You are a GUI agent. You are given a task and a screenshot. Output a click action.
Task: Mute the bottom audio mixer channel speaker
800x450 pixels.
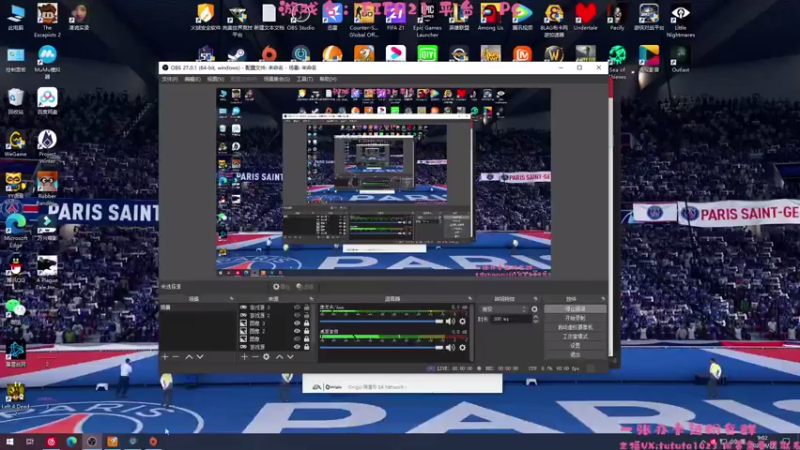450,347
